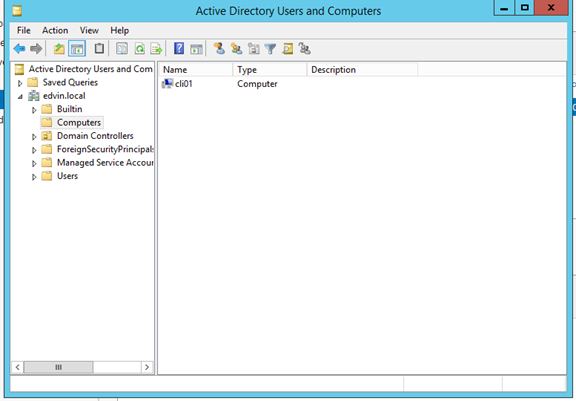
Task: Maximize the Active Directory window
Action: (x=525, y=8)
